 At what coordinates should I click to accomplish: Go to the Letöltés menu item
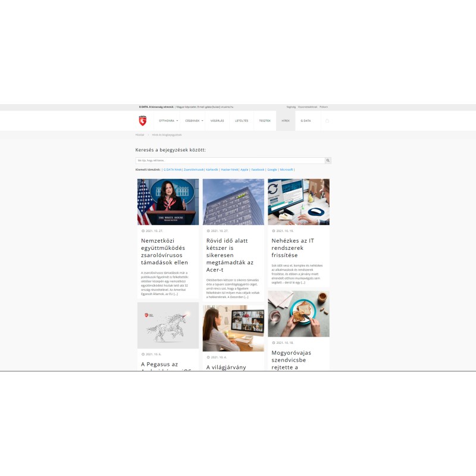242,121
